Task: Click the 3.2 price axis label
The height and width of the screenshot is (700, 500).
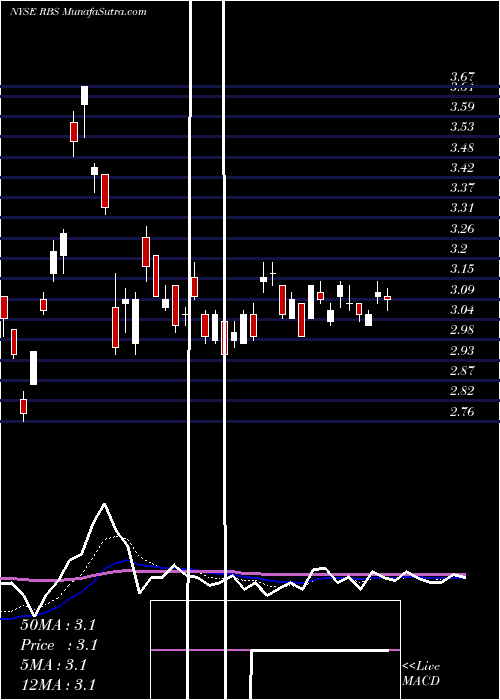Action: pos(459,249)
